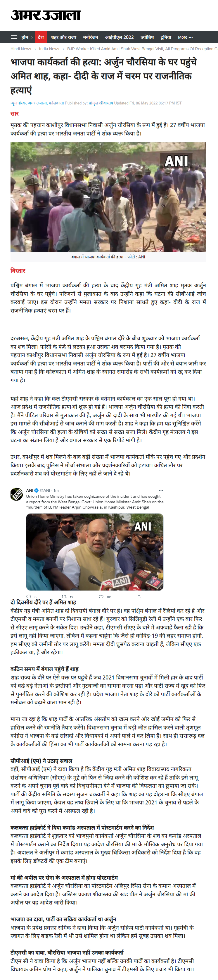Viewport: 218px width, 980px height.
Task: Click the tweet retweet icon
Action: coord(64,597)
